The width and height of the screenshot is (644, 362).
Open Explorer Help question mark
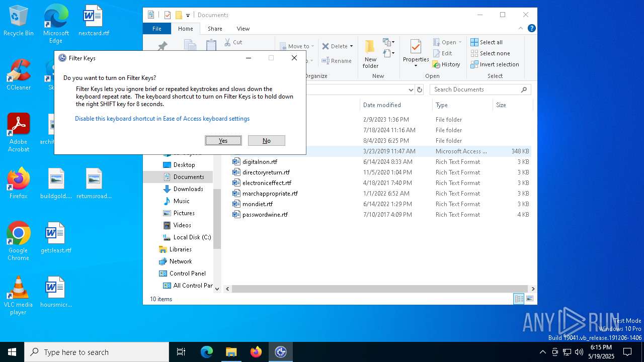(x=531, y=29)
